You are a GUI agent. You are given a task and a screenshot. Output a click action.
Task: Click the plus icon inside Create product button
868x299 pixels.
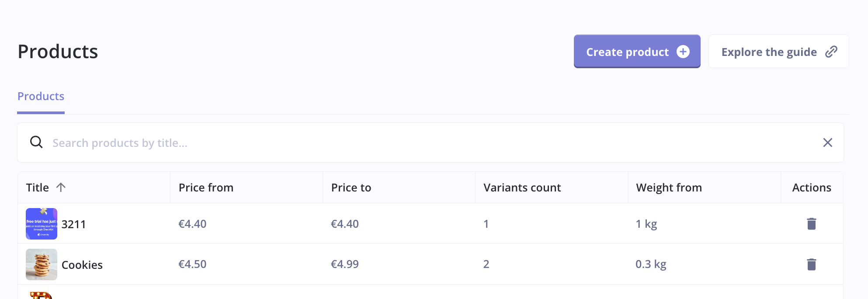click(683, 52)
